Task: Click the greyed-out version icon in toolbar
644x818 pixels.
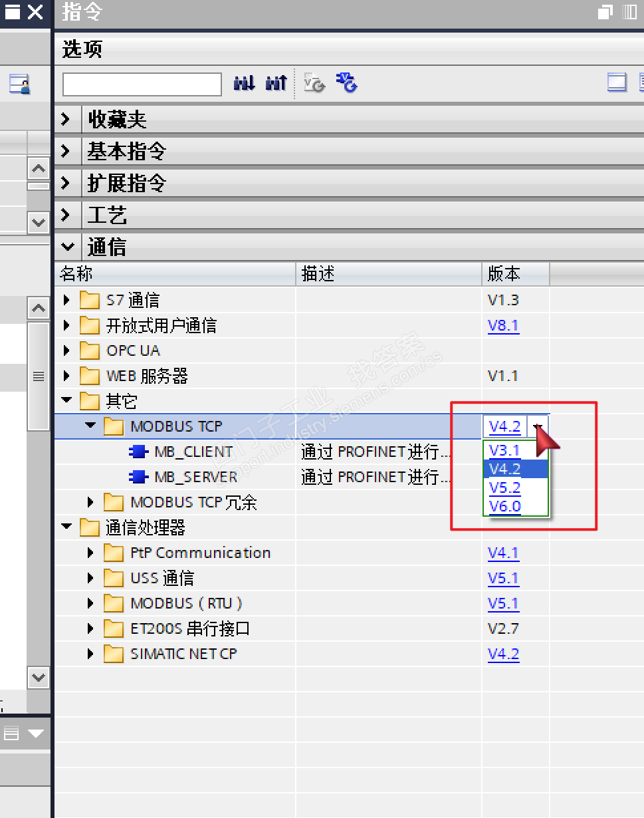Action: pos(314,83)
